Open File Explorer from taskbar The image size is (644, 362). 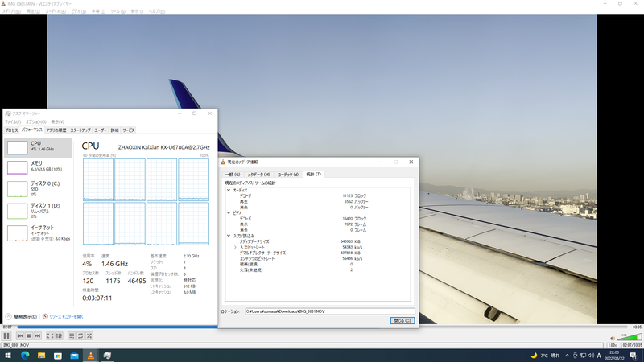(x=42, y=356)
